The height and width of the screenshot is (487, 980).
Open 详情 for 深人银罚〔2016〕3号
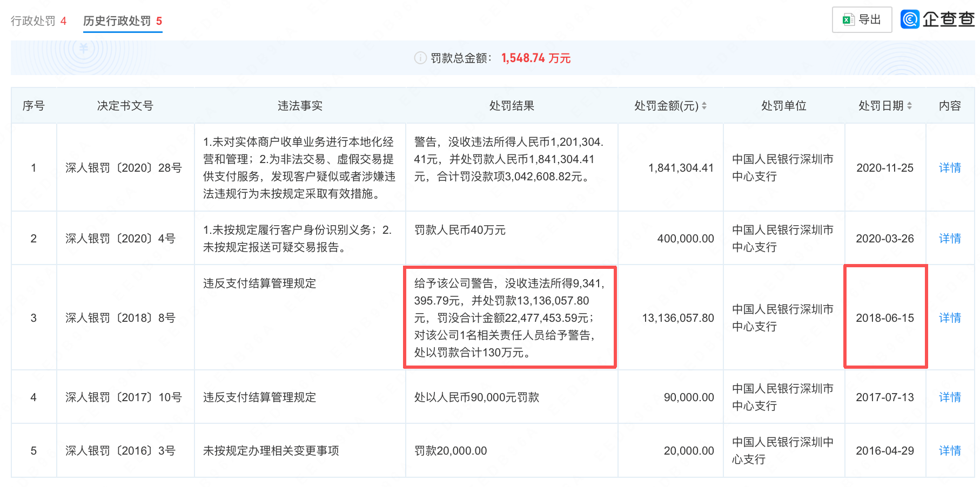(x=950, y=451)
